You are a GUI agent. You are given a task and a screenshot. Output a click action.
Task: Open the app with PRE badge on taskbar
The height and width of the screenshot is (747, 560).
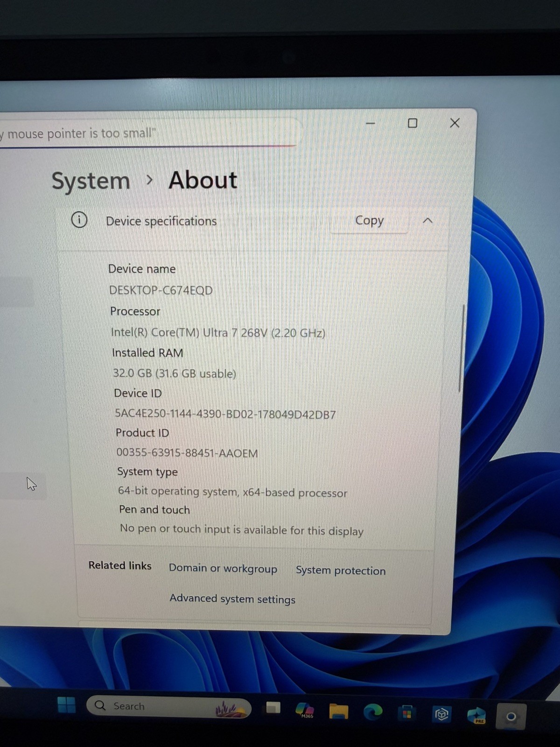476,715
